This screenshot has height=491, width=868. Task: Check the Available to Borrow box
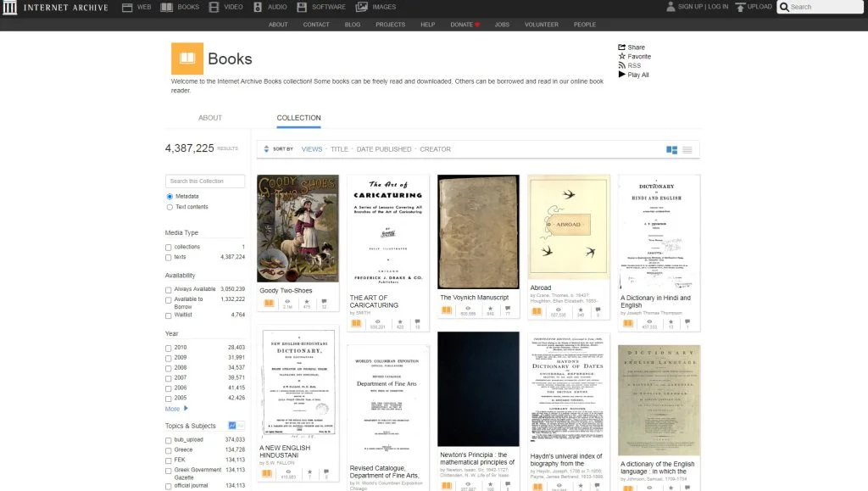[169, 300]
